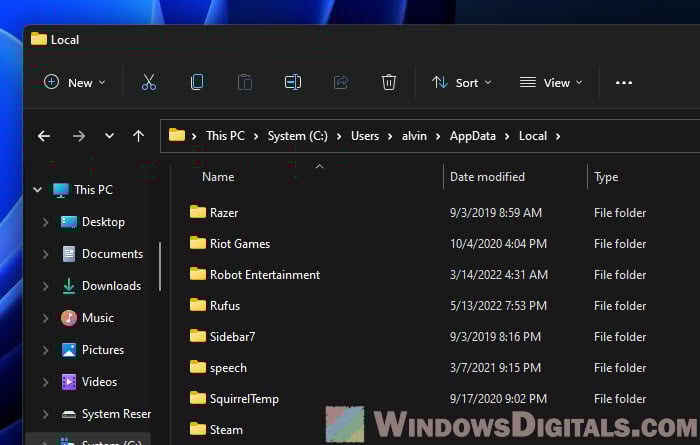Expand the Music tree node
Viewport: 700px width, 445px height.
[45, 318]
